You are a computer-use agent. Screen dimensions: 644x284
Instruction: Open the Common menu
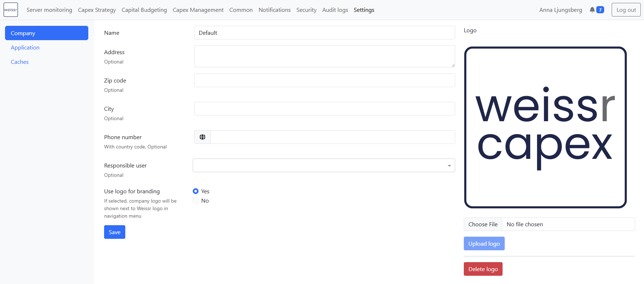click(241, 10)
